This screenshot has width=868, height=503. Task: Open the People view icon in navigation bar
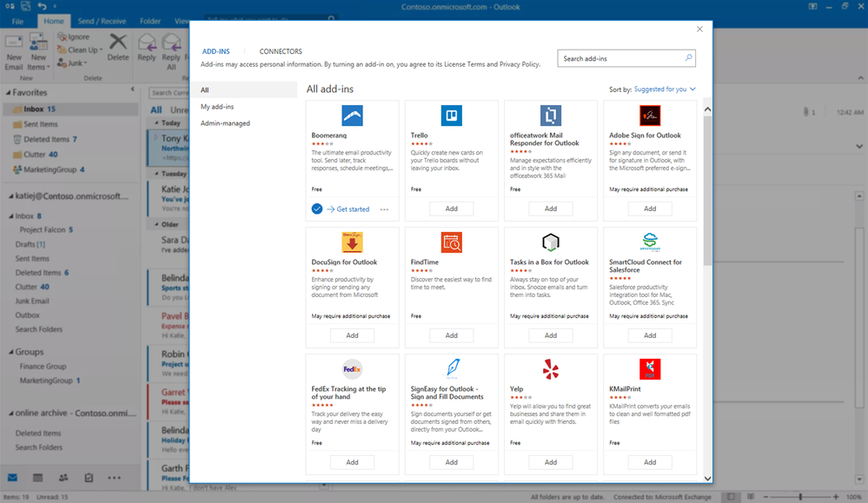pos(63,478)
